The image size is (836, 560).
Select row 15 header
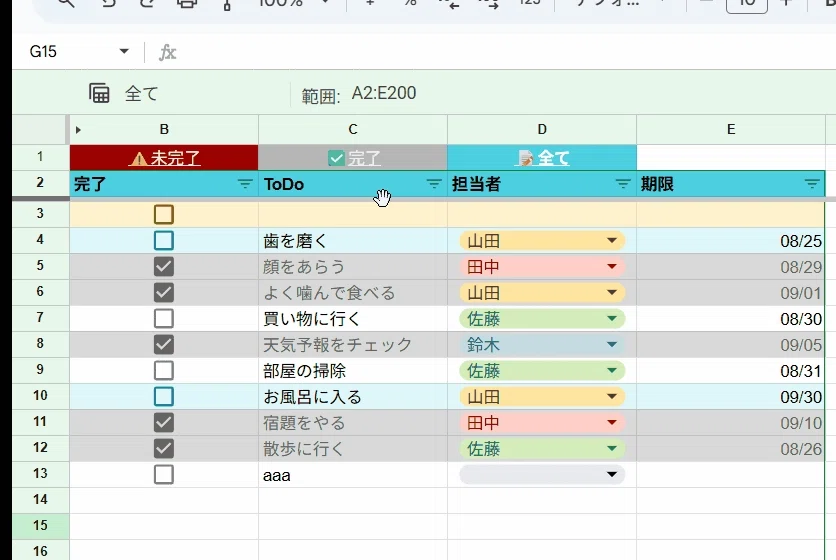point(41,525)
